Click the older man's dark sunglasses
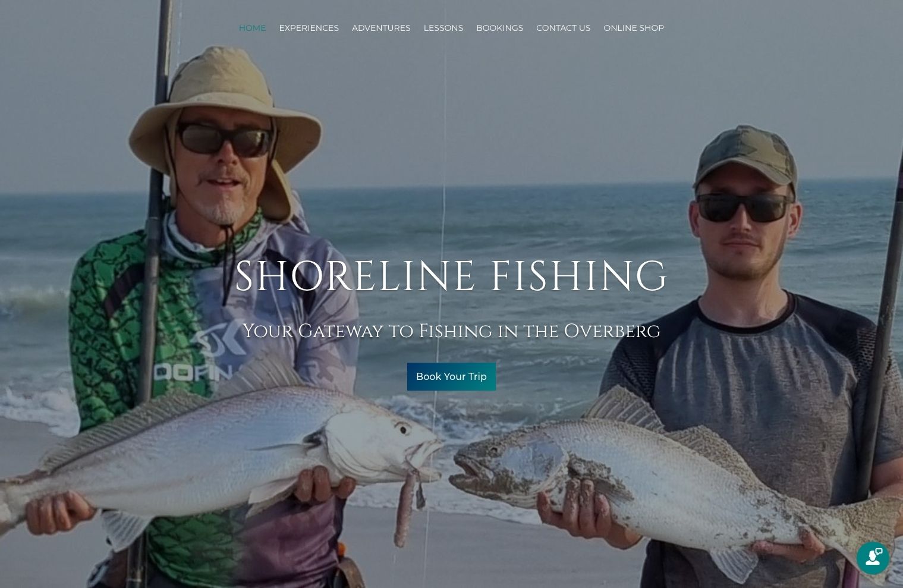Screen dimensions: 903x588 [225, 139]
